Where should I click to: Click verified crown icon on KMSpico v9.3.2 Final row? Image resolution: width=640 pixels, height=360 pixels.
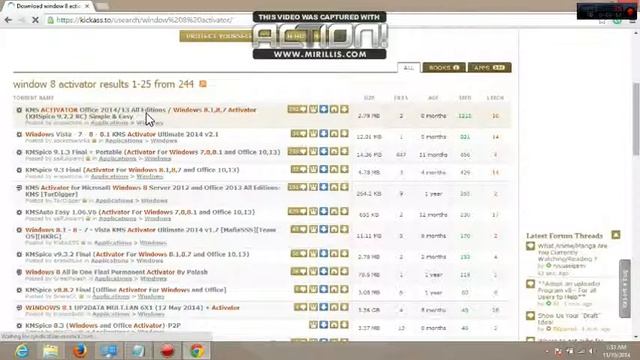(313, 253)
